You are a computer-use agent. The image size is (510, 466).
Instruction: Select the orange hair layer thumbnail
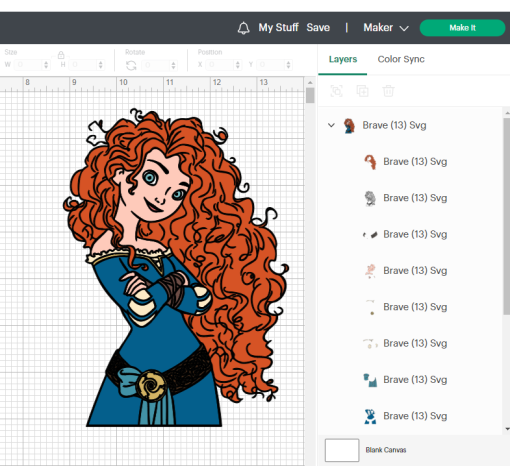[370, 162]
